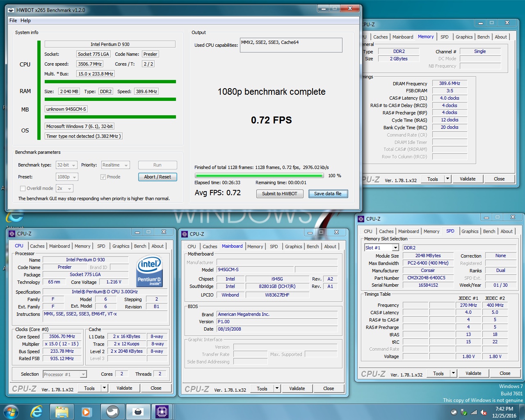Click the Abort / Reset button

(157, 177)
